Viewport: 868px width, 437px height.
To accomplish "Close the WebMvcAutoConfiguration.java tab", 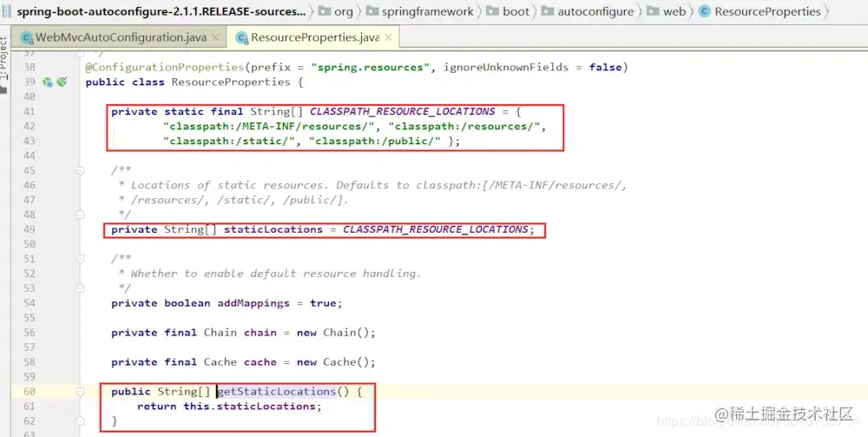I will tap(215, 37).
